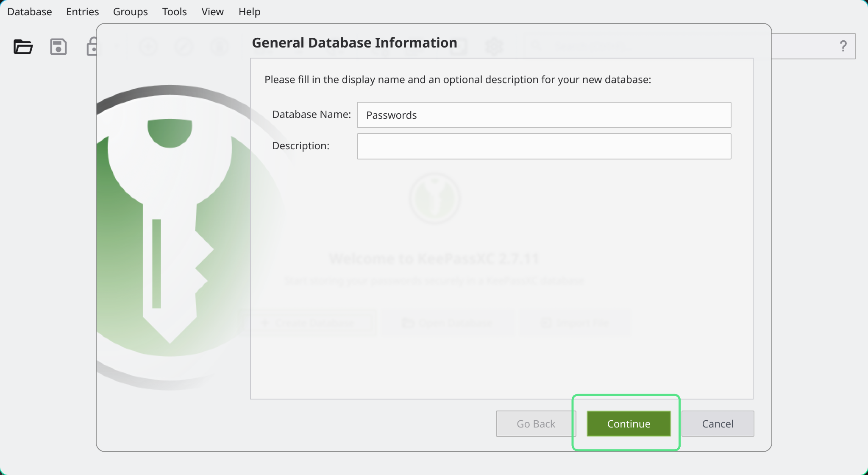Click the search help question mark

[x=843, y=46]
